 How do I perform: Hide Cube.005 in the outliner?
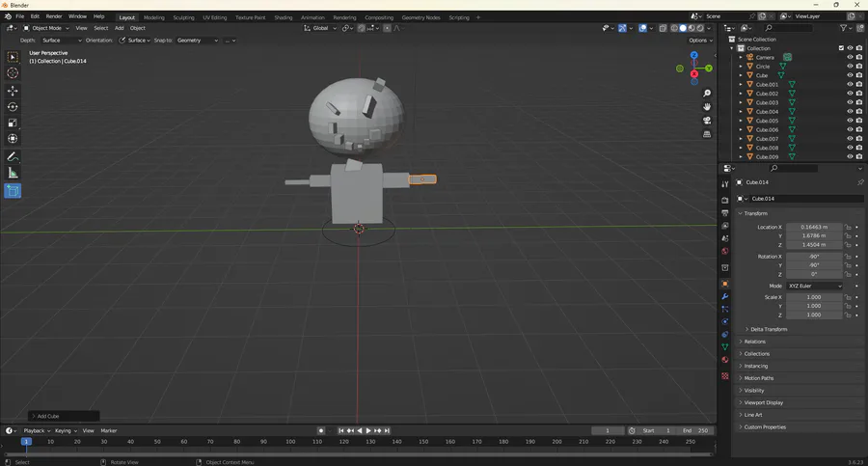(851, 121)
